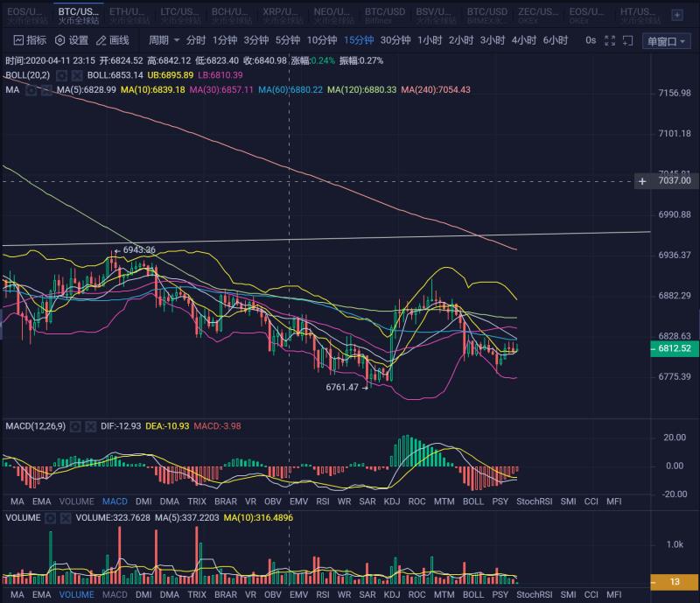Click the MA(240):7054.43 value
The image size is (700, 603).
point(436,90)
